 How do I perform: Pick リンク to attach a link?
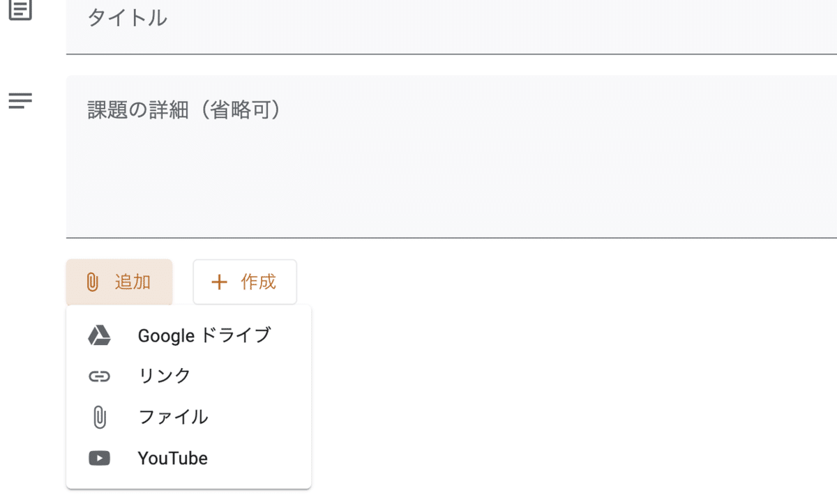[x=164, y=376]
